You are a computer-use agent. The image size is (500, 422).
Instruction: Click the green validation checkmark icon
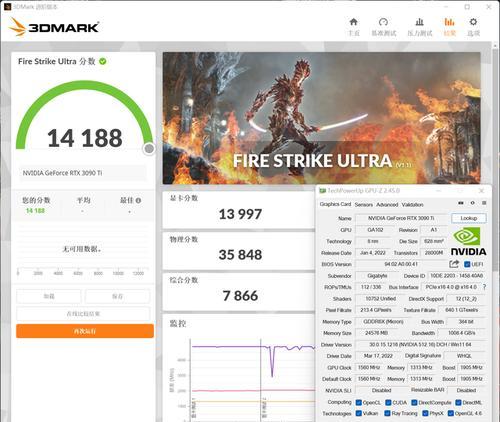[x=103, y=61]
